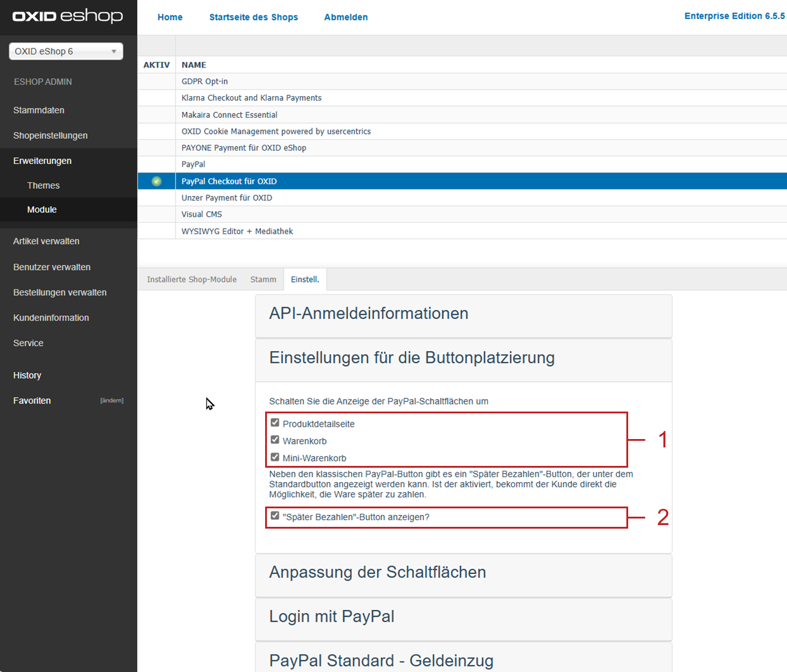This screenshot has width=787, height=672.
Task: Disable the "Später Bezahlen"-Button anzeigen option
Action: (x=275, y=516)
